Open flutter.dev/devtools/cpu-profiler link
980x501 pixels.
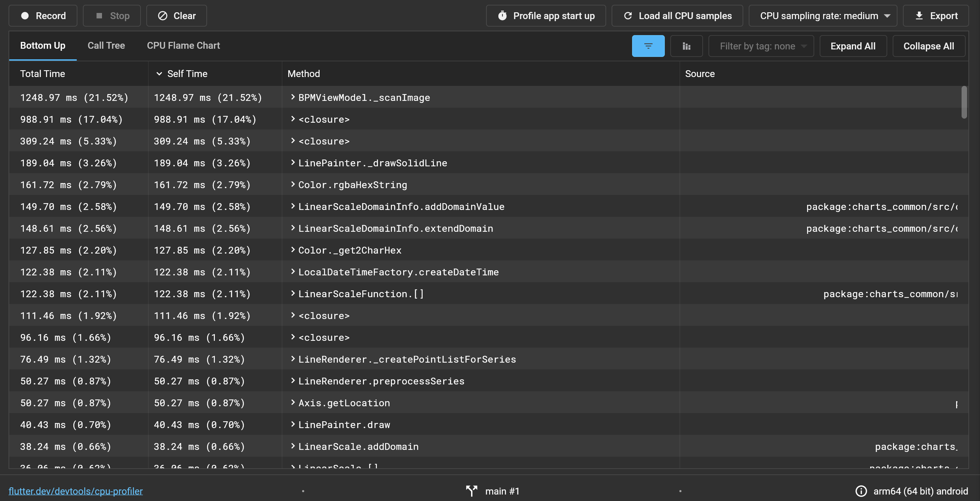coord(76,491)
